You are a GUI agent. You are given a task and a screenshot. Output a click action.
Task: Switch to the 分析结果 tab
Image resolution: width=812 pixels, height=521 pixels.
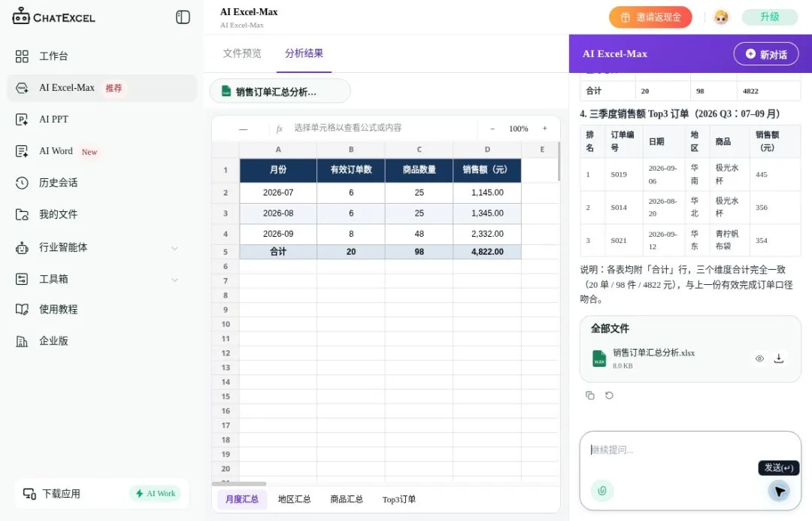click(304, 53)
